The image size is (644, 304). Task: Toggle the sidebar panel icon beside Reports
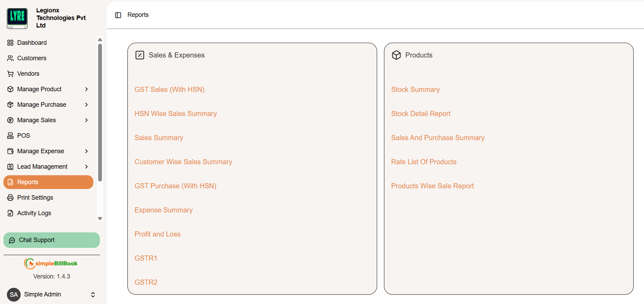(118, 15)
